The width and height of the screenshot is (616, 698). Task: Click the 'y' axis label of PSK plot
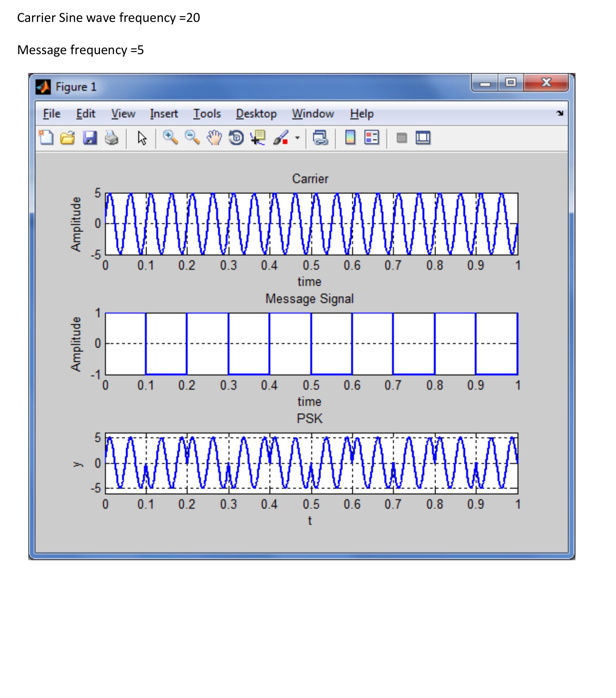click(x=78, y=464)
